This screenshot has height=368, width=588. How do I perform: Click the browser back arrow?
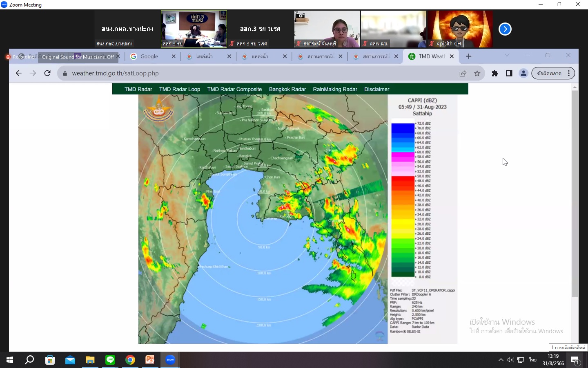pos(19,73)
